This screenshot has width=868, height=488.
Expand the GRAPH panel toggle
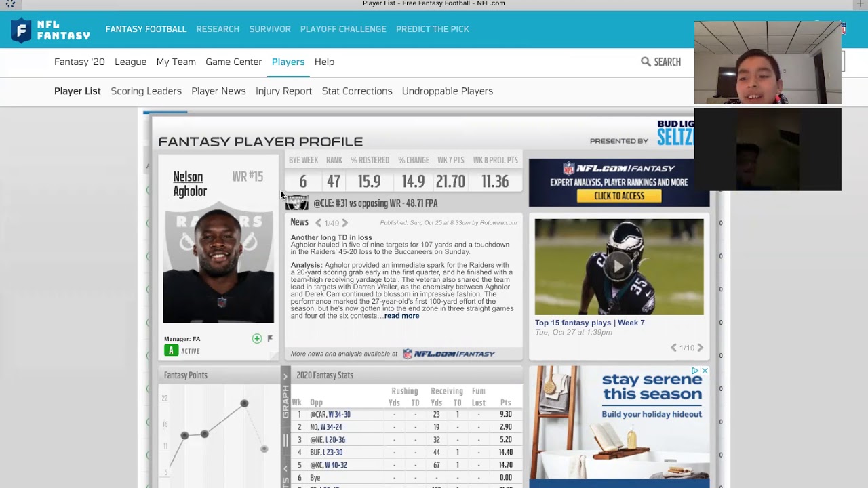[285, 401]
